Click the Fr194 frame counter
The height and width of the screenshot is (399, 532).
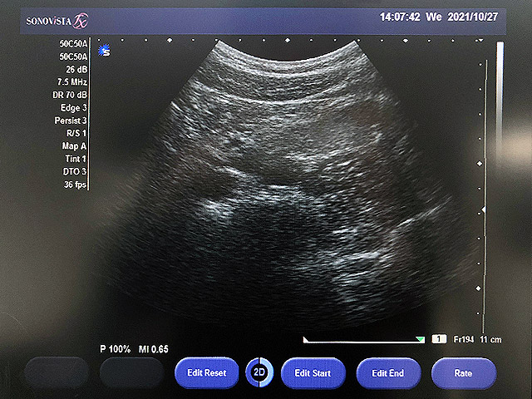[x=464, y=339]
